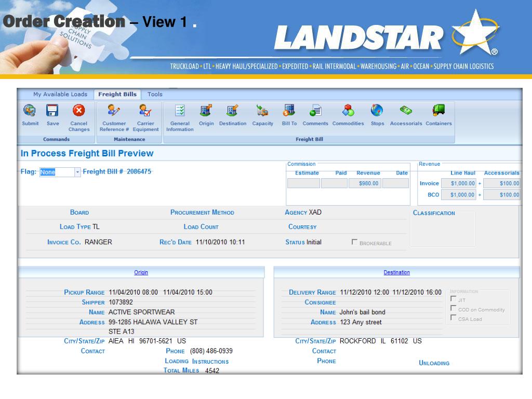Click the Commission Estimate field
The width and height of the screenshot is (532, 399).
point(303,183)
